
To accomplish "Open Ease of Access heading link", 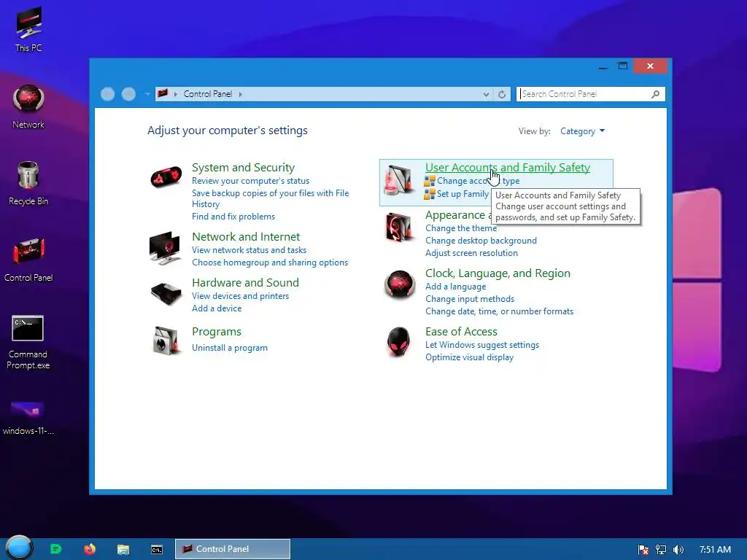I will pos(461,332).
